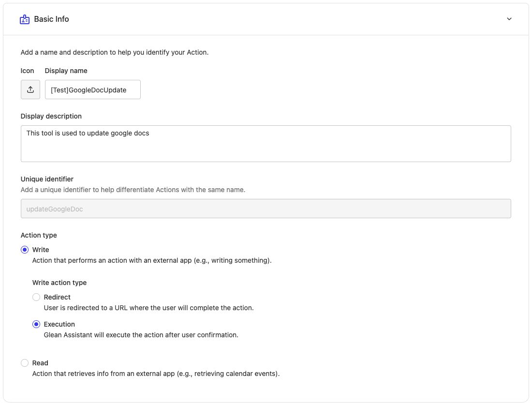Select the Write action type radio button
This screenshot has height=405, width=532.
[x=25, y=250]
